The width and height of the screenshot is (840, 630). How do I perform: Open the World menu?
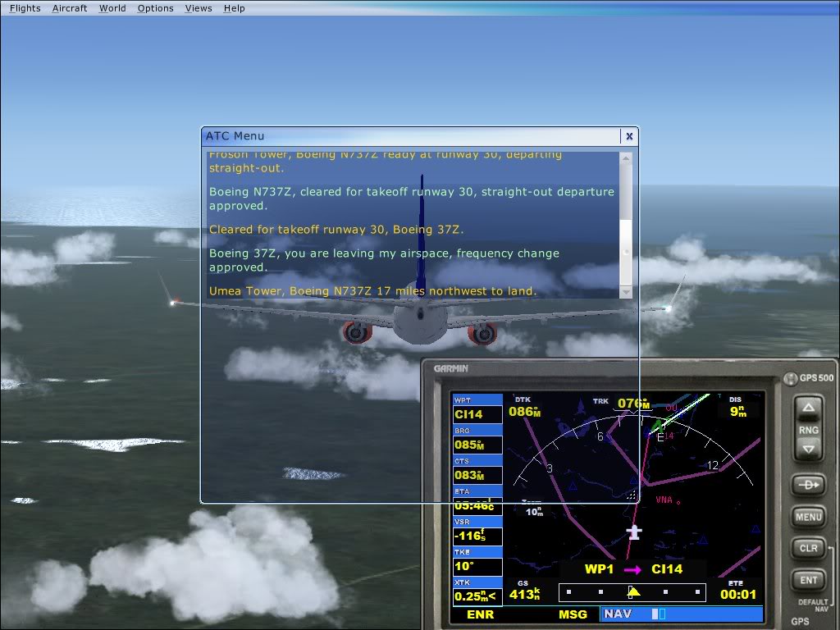pos(112,8)
